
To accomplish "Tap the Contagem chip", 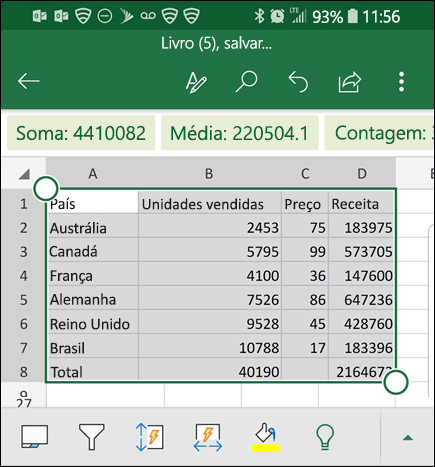I will 379,133.
